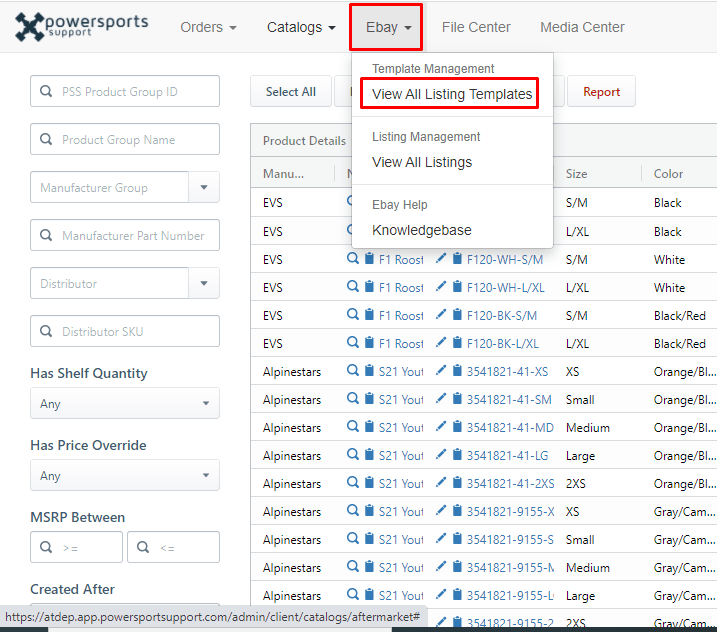Viewport: 717px width, 632px height.
Task: Click pencil edit icon in 3541821-41-LG row
Action: (441, 454)
